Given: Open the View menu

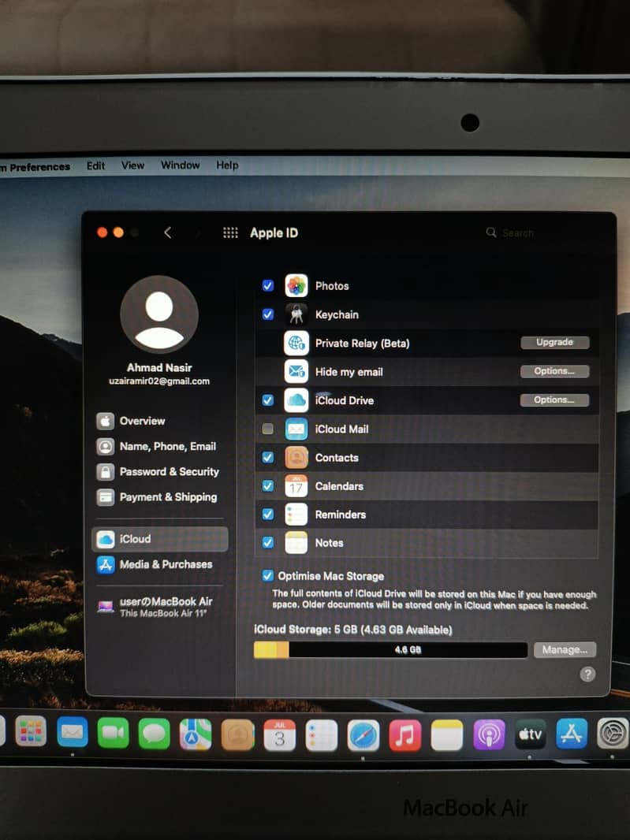Looking at the screenshot, I should 132,165.
